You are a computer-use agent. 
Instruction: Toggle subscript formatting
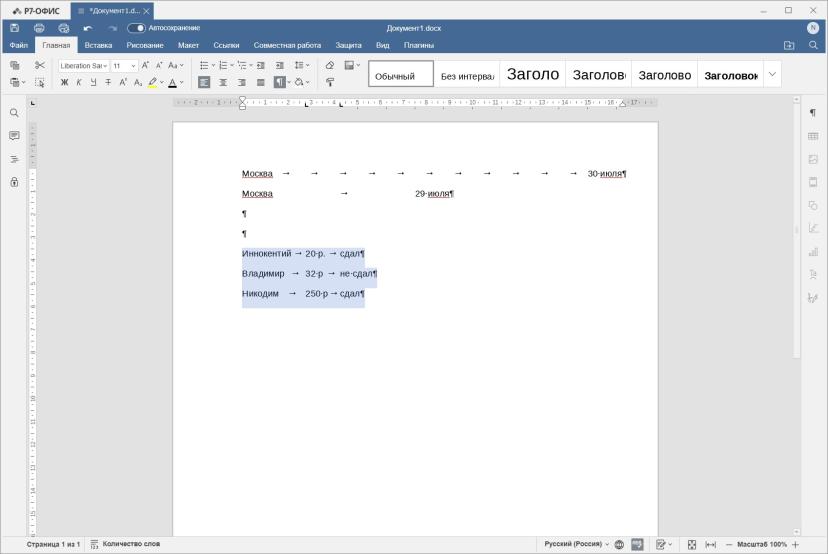point(137,82)
